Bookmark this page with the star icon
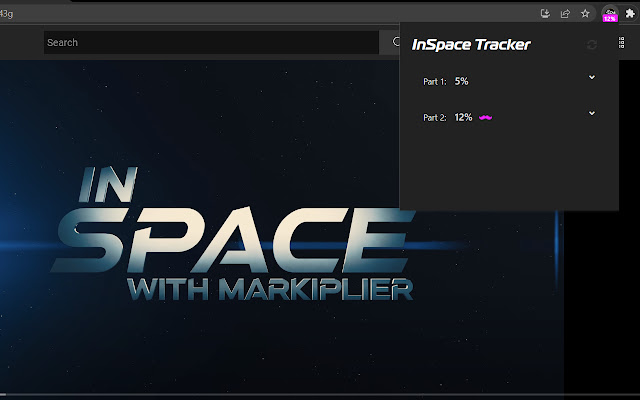This screenshot has width=640, height=400. pos(585,13)
